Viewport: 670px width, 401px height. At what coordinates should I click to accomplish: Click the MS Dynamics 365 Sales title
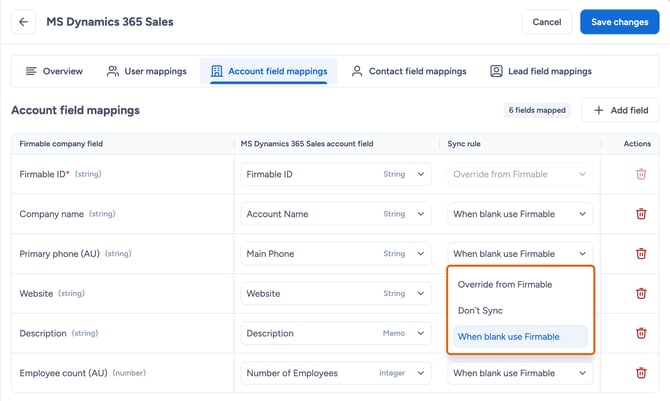click(x=110, y=22)
